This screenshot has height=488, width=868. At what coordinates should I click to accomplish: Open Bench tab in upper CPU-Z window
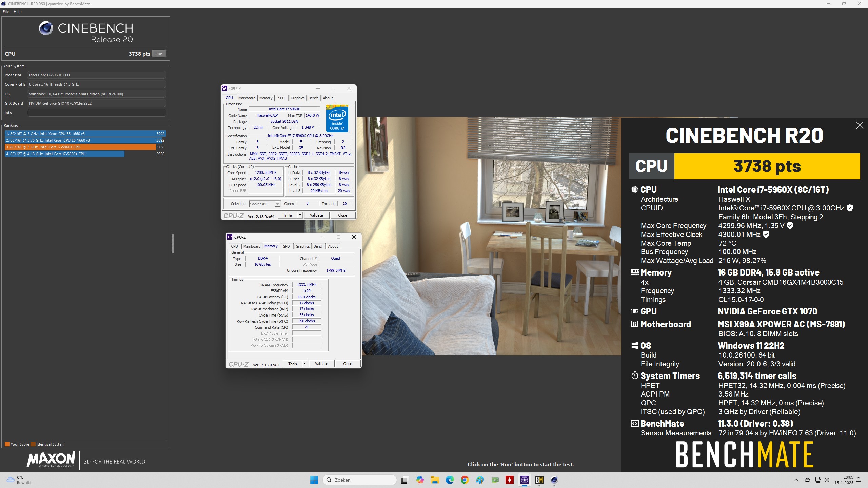point(314,98)
